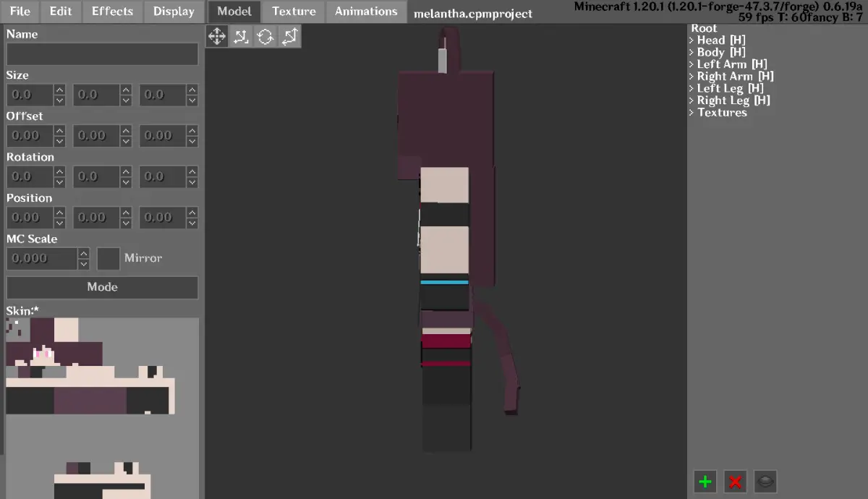This screenshot has height=499, width=868.
Task: Select the offset gizmo tool
Action: coord(242,36)
